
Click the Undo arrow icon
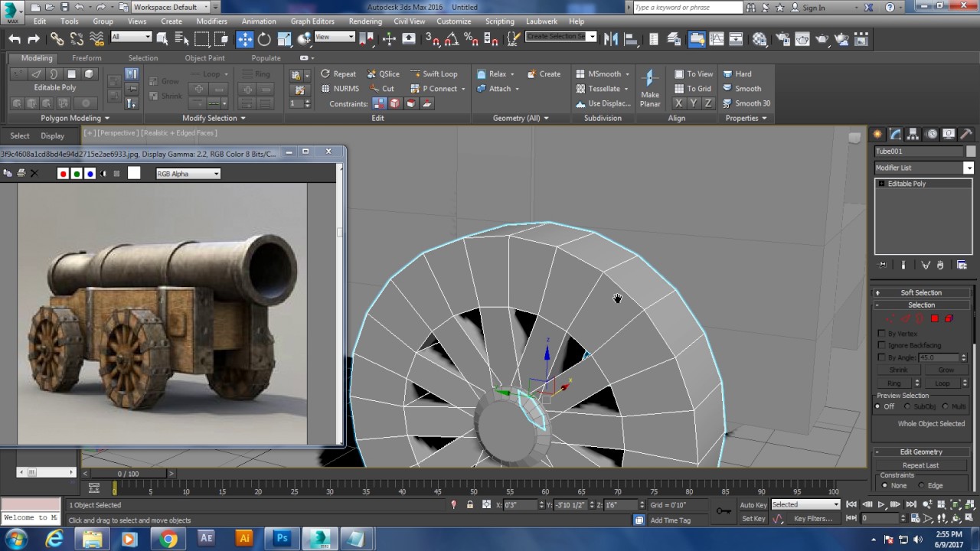coord(15,39)
